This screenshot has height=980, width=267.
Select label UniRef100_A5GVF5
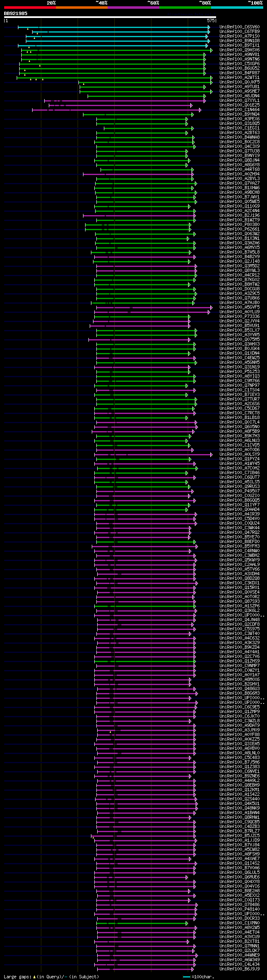239,307
